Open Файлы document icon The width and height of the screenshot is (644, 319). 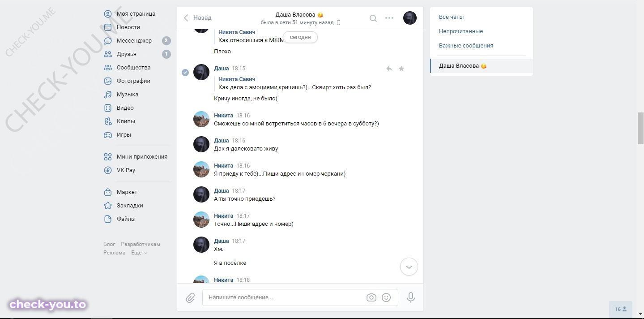pos(108,219)
